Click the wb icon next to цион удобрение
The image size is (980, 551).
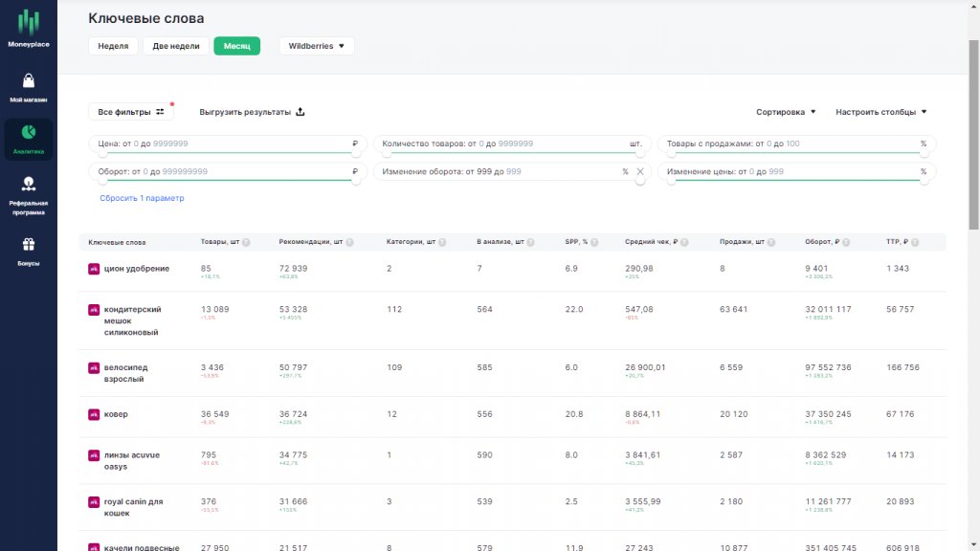92,269
